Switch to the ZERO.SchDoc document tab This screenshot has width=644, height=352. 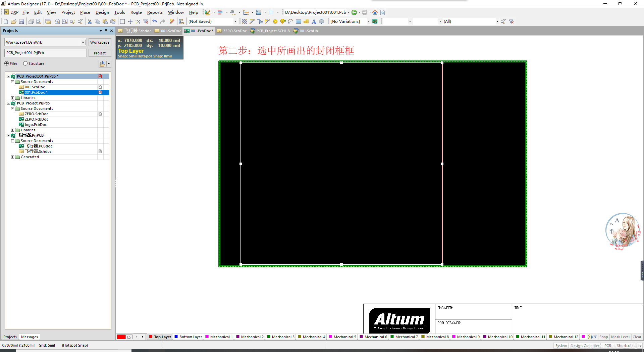(x=232, y=31)
